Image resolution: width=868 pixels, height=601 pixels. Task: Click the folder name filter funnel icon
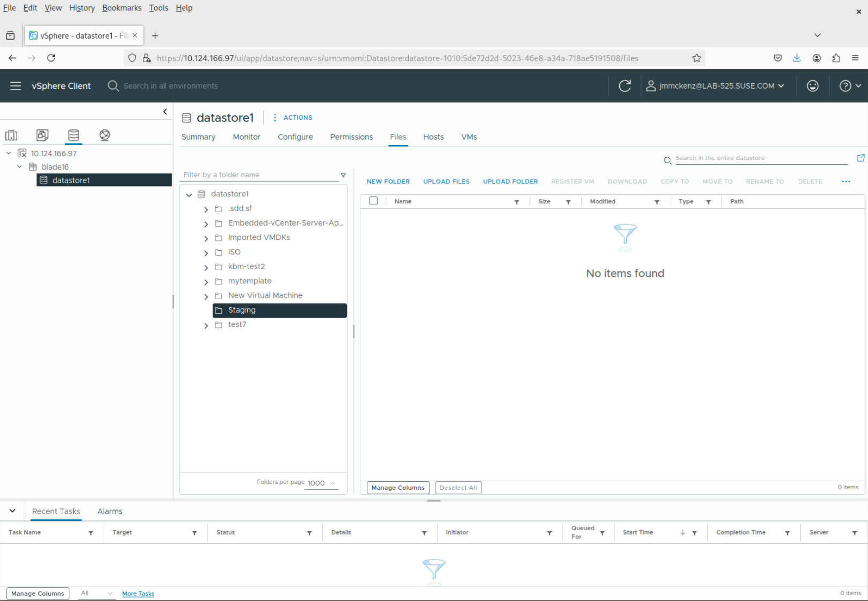[x=343, y=175]
